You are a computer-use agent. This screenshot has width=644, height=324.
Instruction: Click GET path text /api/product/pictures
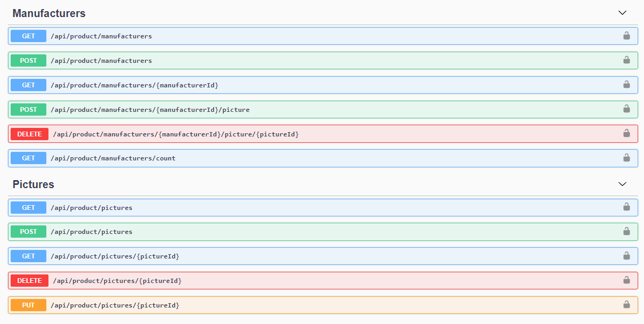click(x=92, y=208)
